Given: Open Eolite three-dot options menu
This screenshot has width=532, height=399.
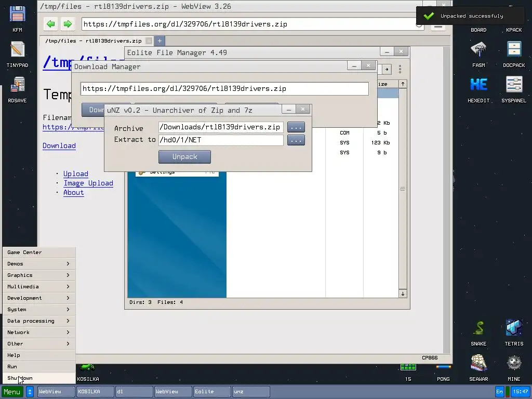Looking at the screenshot, I should pos(400,69).
